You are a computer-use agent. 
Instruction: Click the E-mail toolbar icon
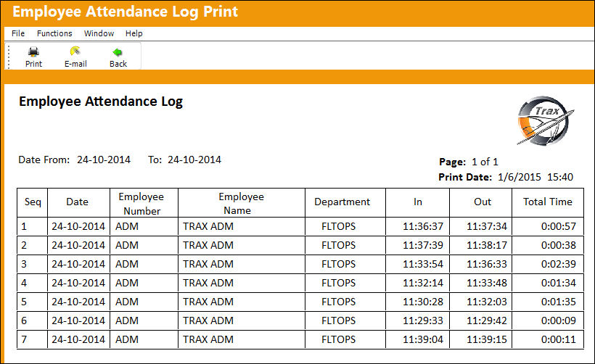point(75,51)
